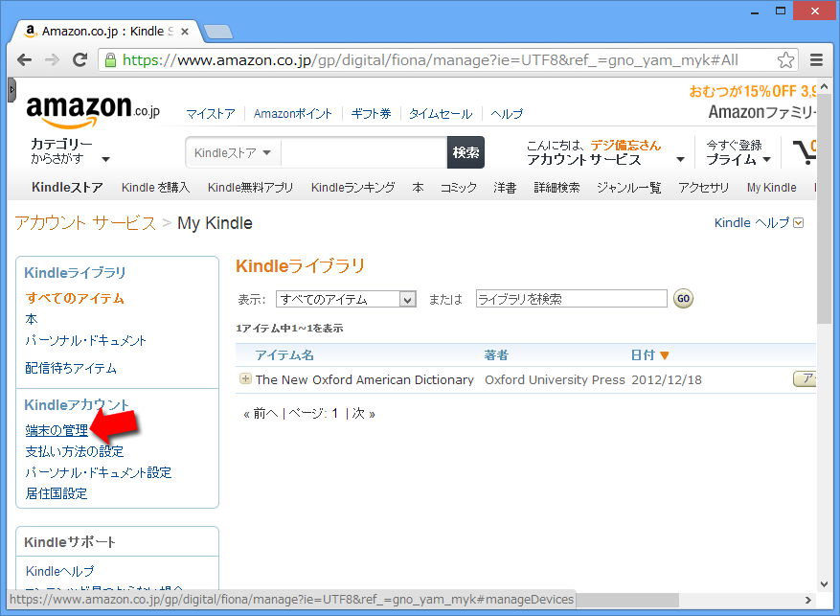The height and width of the screenshot is (616, 840).
Task: Click the browser address bar URL
Action: [x=430, y=60]
